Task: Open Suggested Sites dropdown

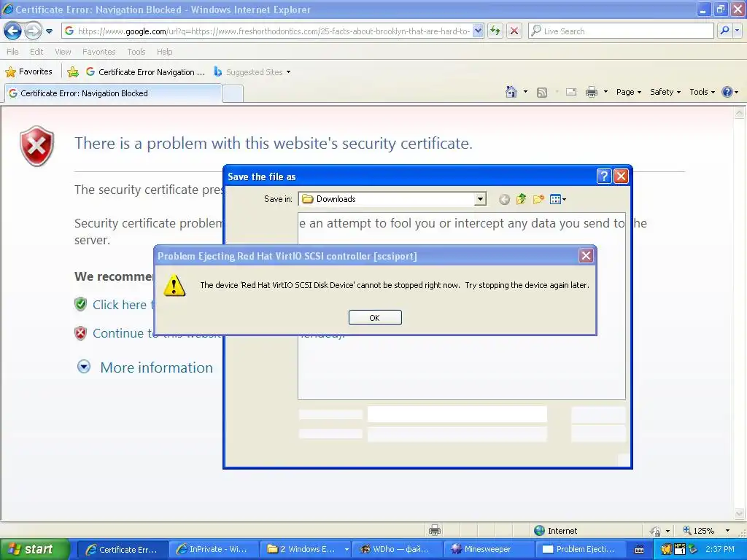Action: (252, 72)
